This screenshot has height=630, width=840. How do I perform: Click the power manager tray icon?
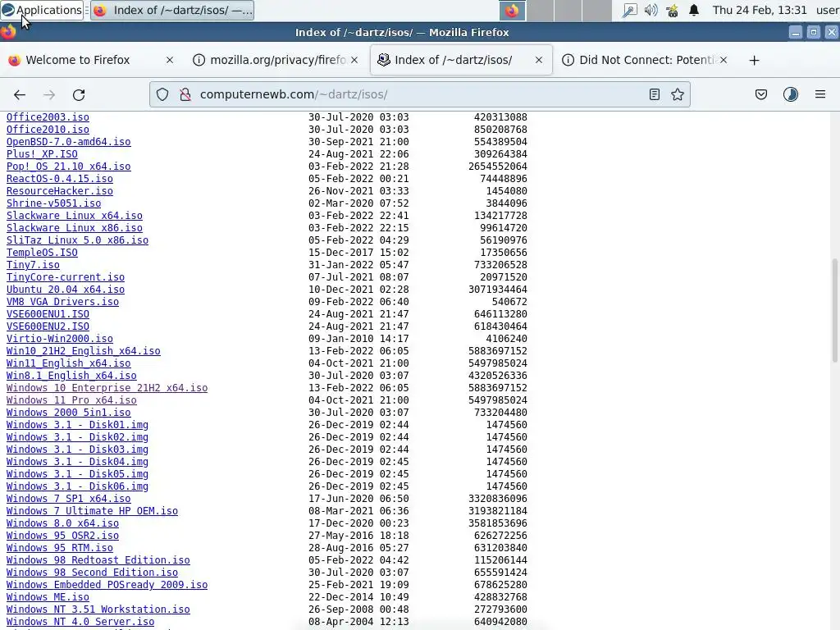pos(673,10)
